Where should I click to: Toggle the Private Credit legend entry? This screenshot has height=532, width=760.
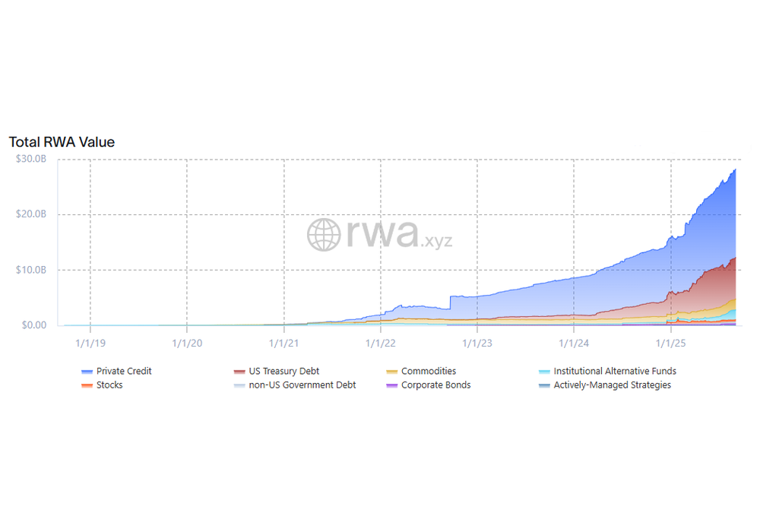point(117,371)
